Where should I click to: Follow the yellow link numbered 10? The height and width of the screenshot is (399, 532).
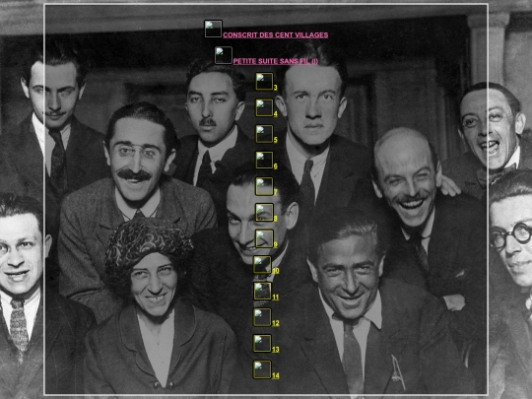pyautogui.click(x=276, y=271)
